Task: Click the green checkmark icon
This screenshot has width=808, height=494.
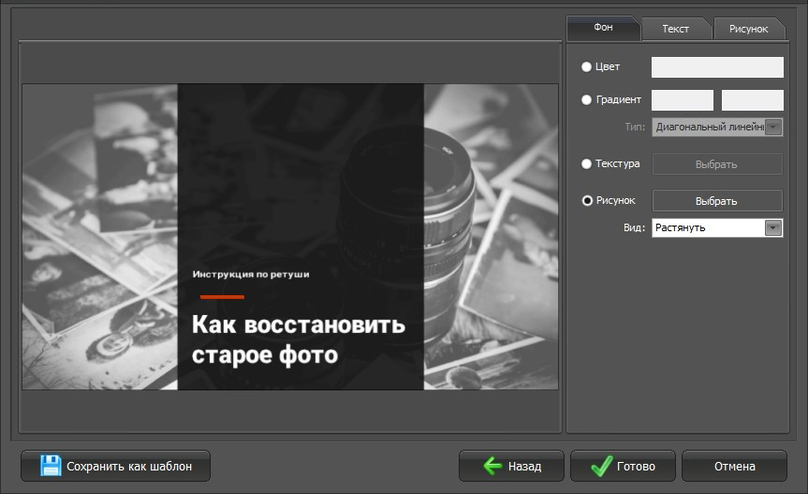Action: pyautogui.click(x=601, y=466)
